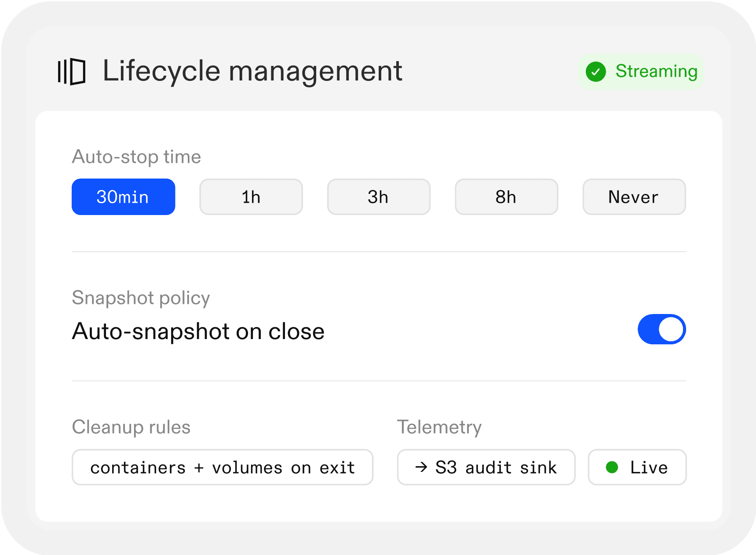Viewport: 756px width, 555px height.
Task: Click the Telemetry section label
Action: point(439,427)
